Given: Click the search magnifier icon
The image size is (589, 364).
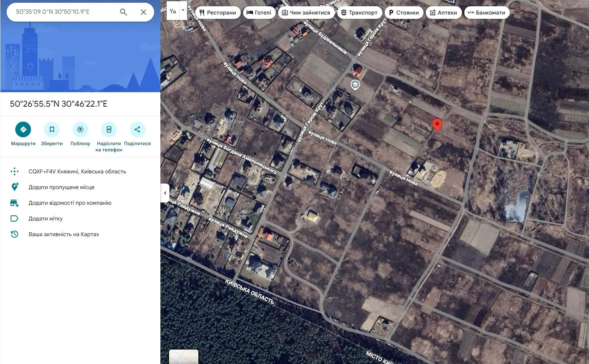Looking at the screenshot, I should 123,12.
